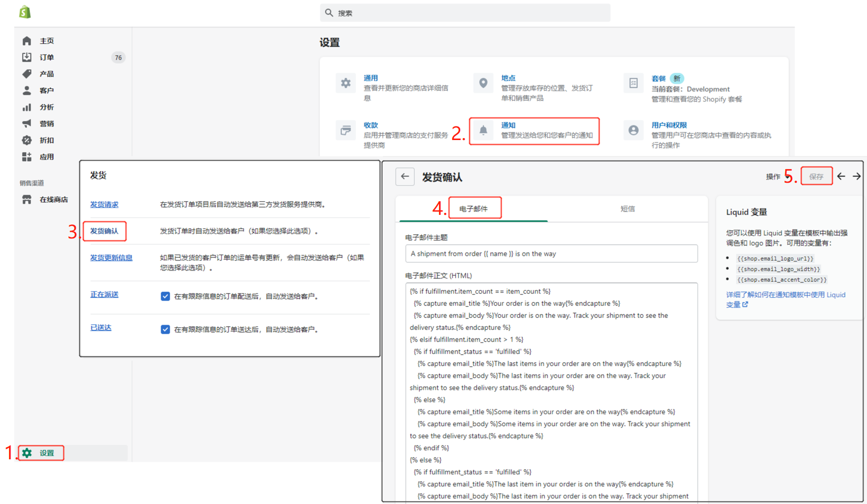867x504 pixels.
Task: Click the back arrow beside 发货确认
Action: pos(405,177)
